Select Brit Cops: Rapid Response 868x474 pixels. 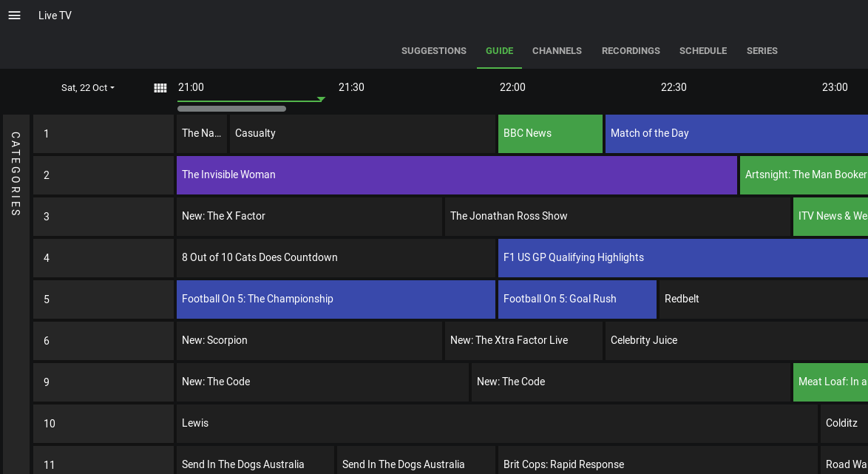click(657, 464)
